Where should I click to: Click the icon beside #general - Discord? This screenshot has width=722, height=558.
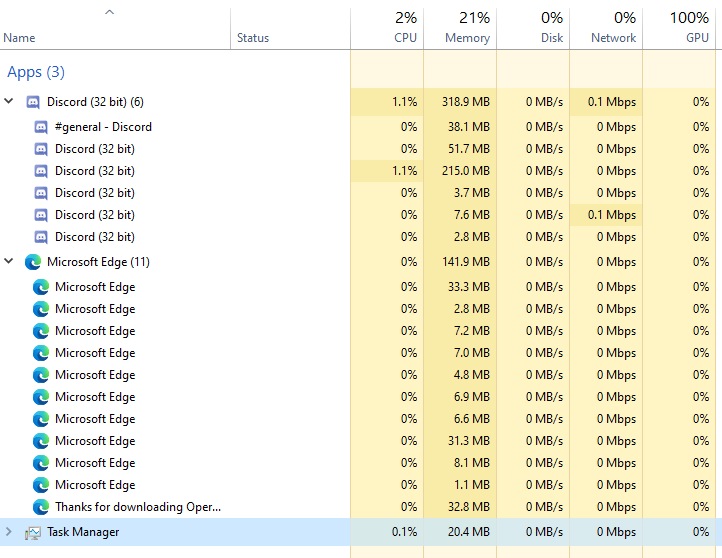coord(41,127)
